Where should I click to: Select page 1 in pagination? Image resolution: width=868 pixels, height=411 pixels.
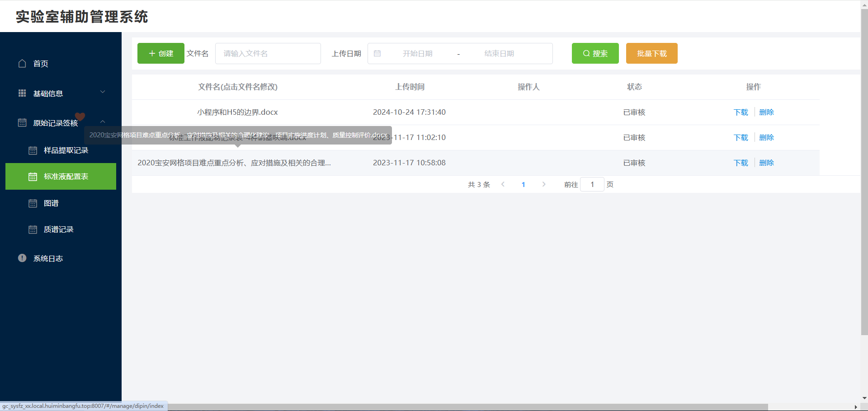(523, 184)
